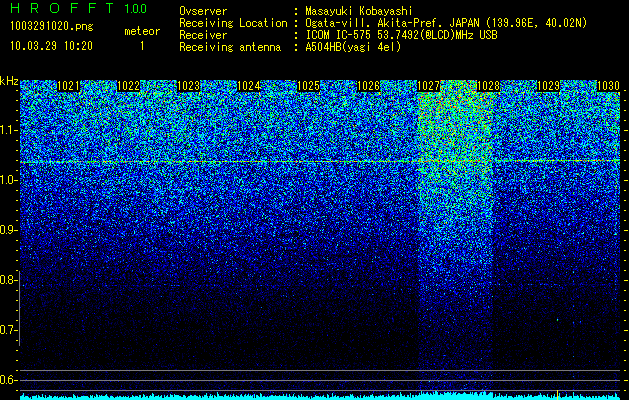The height and width of the screenshot is (400, 629).
Task: Click the date stamp 10.03.29 10:20
Action: click(x=51, y=46)
